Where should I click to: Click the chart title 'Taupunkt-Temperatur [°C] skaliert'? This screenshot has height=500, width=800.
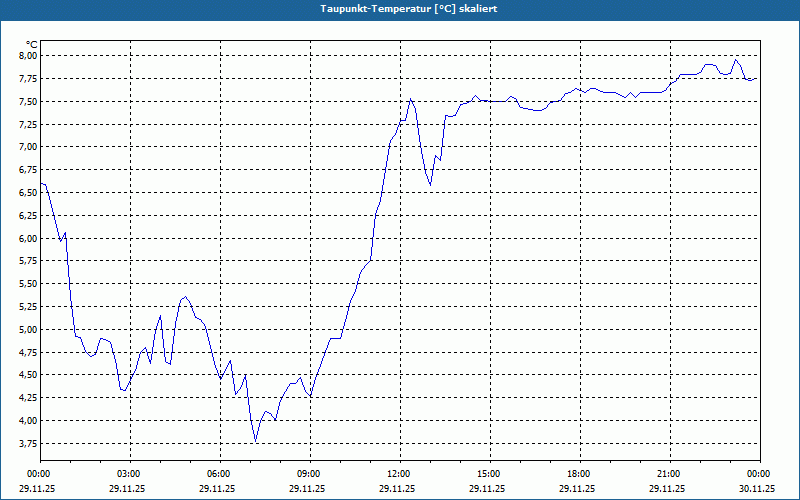pyautogui.click(x=409, y=9)
